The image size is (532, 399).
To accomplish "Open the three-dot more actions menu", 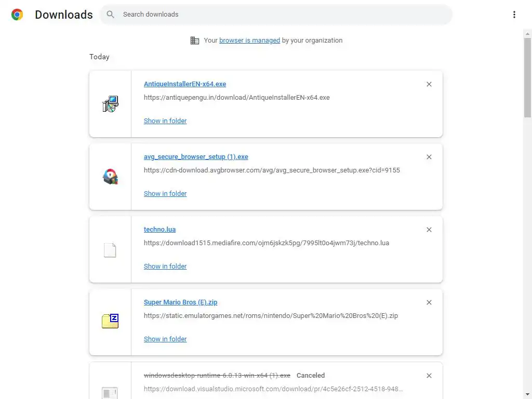I will [514, 15].
